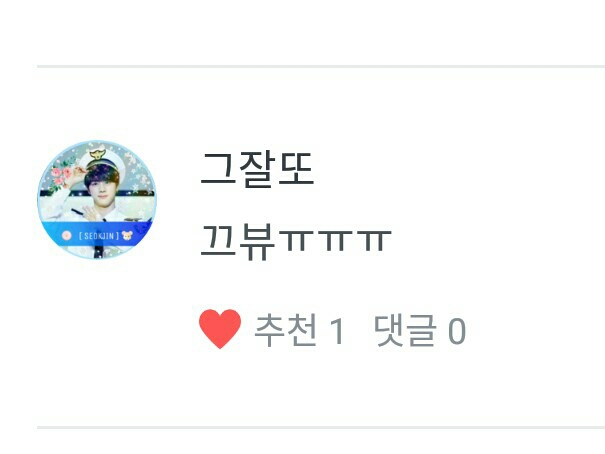The height and width of the screenshot is (454, 605).
Task: Click the 끄뷰 word in comment
Action: click(x=238, y=243)
